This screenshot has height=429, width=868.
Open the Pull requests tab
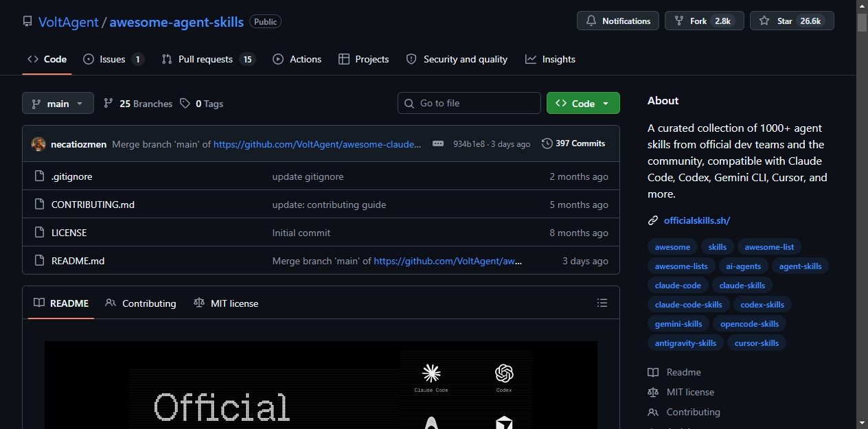point(208,59)
